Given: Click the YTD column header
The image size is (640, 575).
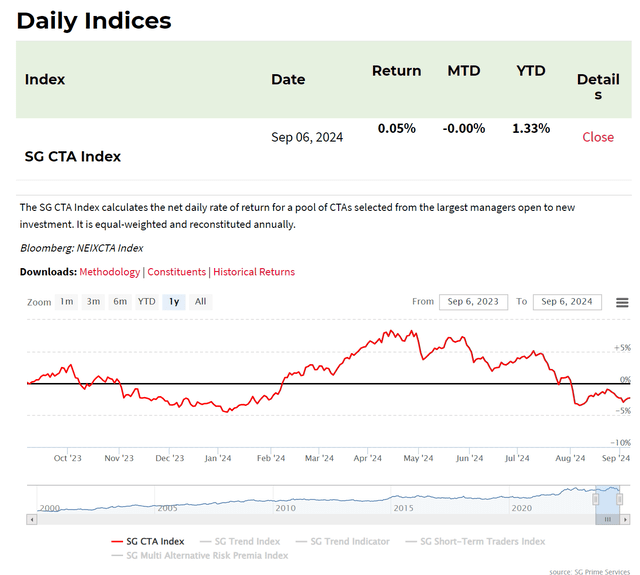Looking at the screenshot, I should [531, 71].
